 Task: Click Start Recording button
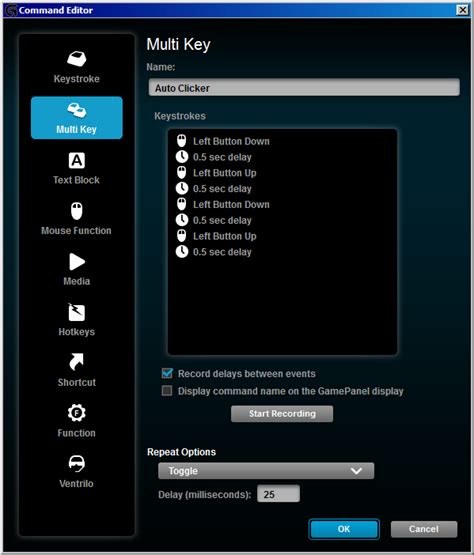tap(282, 413)
